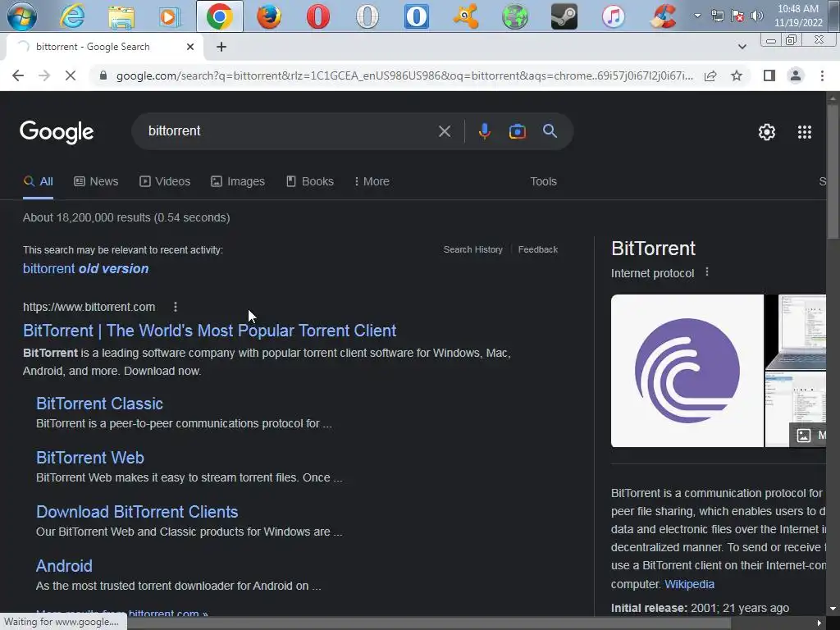This screenshot has height=630, width=840.
Task: Click the vertical scrollbar thumb
Action: [833, 171]
